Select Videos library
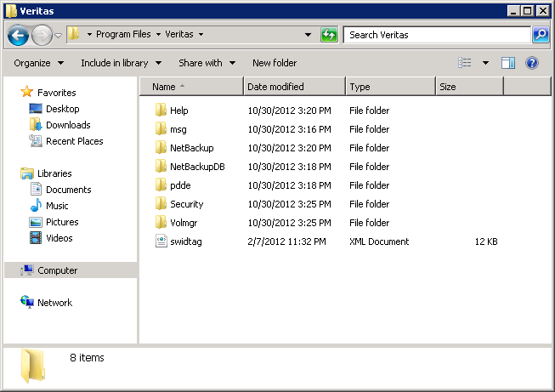555x392 pixels. (x=59, y=238)
